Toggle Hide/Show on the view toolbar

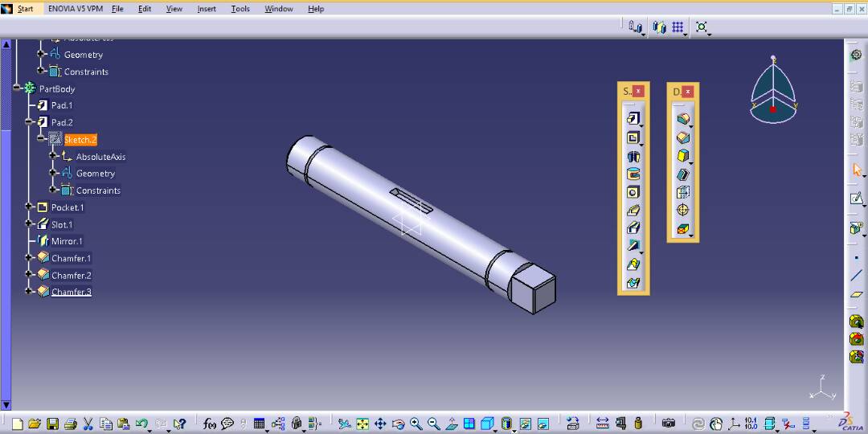[525, 424]
